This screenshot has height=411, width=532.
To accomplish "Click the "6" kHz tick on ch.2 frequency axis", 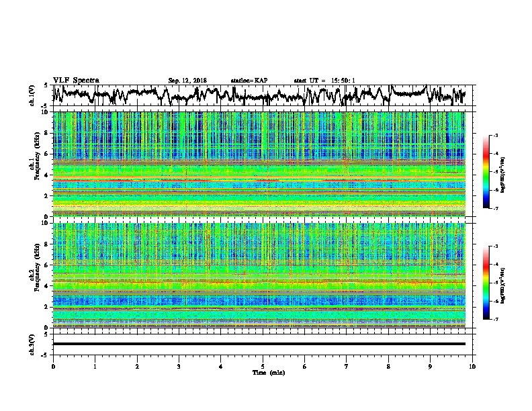I will pos(47,265).
